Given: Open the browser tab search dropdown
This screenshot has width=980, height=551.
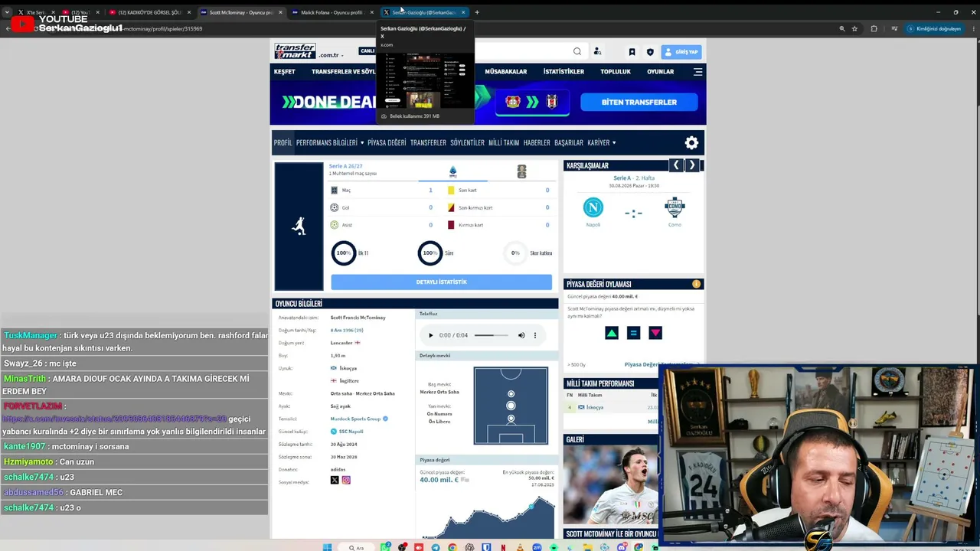Looking at the screenshot, I should click(7, 12).
